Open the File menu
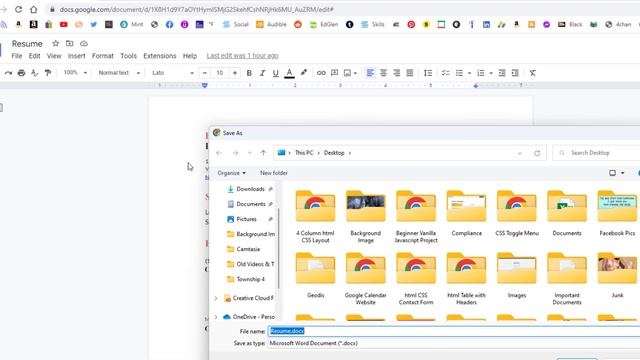The height and width of the screenshot is (360, 640). (17, 56)
